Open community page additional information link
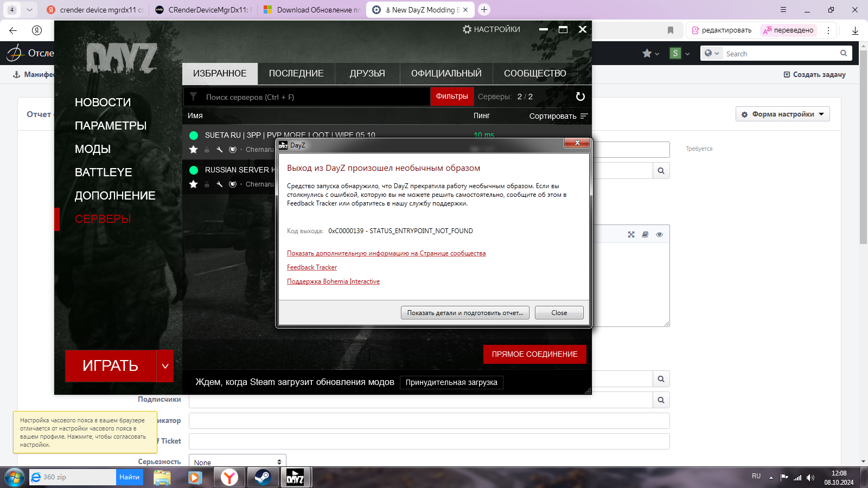This screenshot has height=488, width=868. [x=386, y=253]
